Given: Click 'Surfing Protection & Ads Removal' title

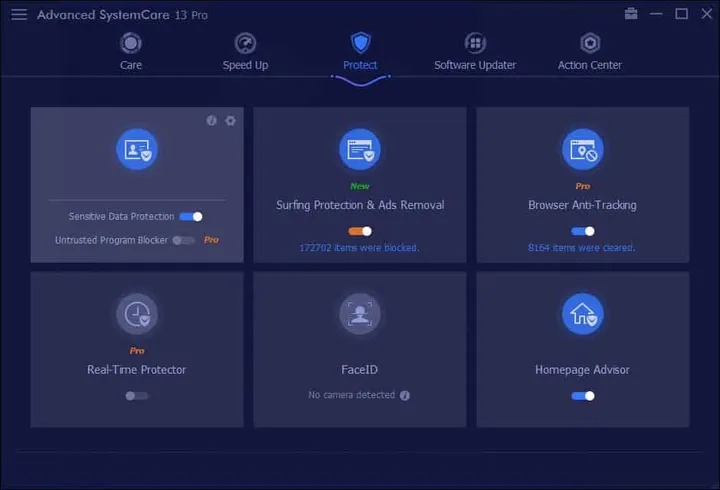Looking at the screenshot, I should pyautogui.click(x=360, y=205).
